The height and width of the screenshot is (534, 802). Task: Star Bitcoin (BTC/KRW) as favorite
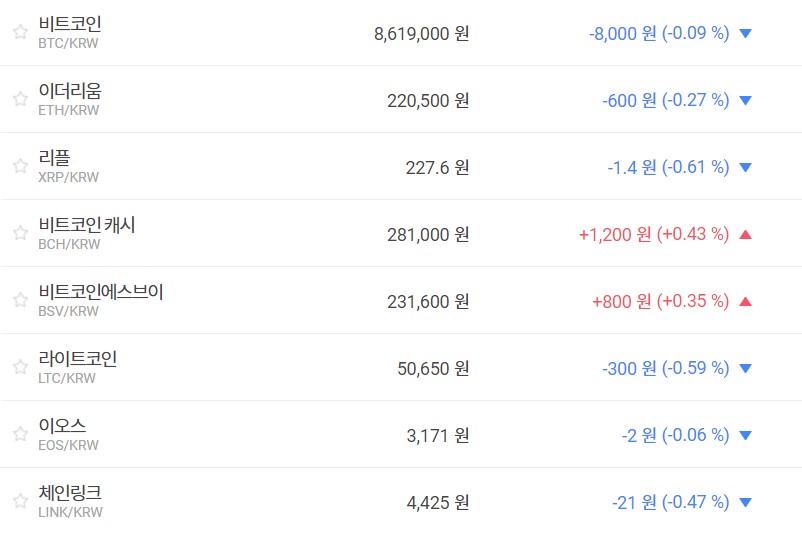(x=20, y=32)
